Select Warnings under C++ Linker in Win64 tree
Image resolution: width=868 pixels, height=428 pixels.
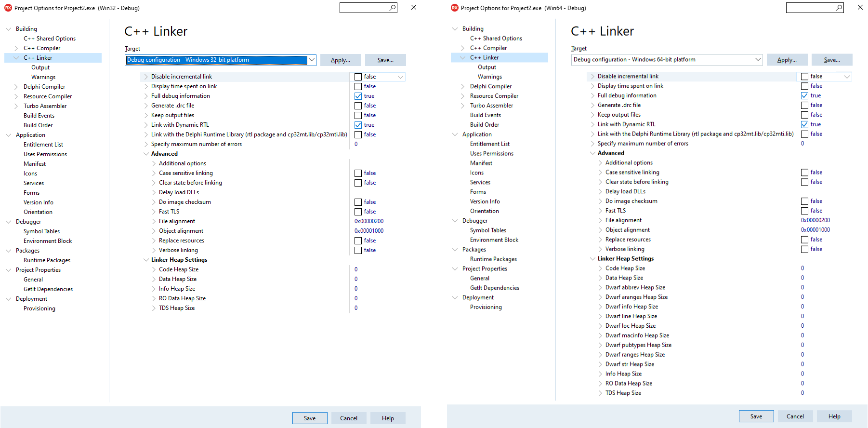(490, 77)
